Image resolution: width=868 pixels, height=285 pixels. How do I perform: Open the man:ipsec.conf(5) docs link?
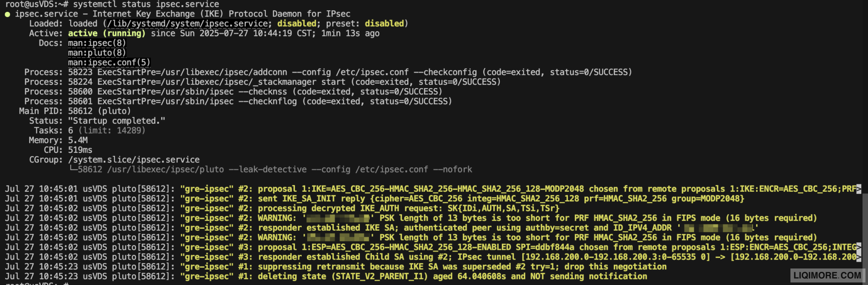[x=109, y=63]
